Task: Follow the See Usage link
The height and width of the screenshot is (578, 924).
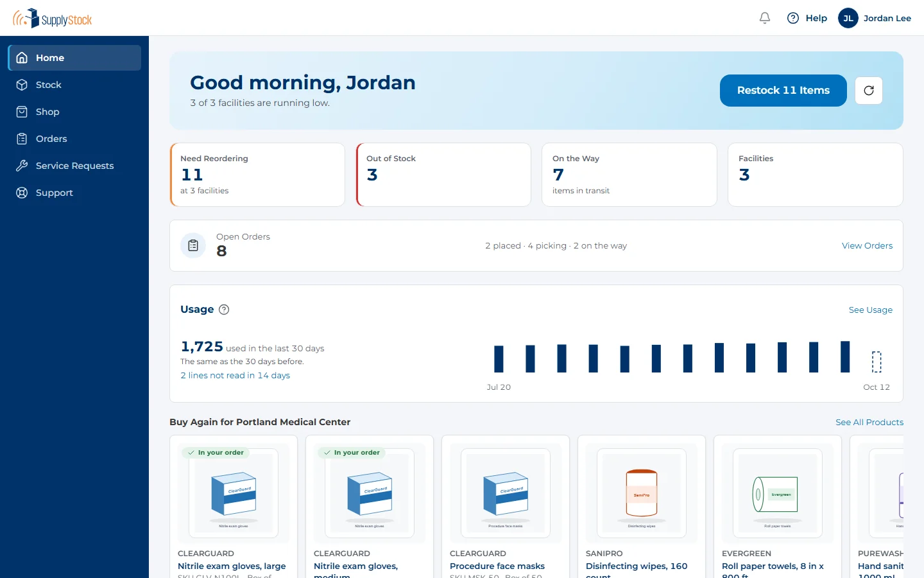Action: (871, 310)
